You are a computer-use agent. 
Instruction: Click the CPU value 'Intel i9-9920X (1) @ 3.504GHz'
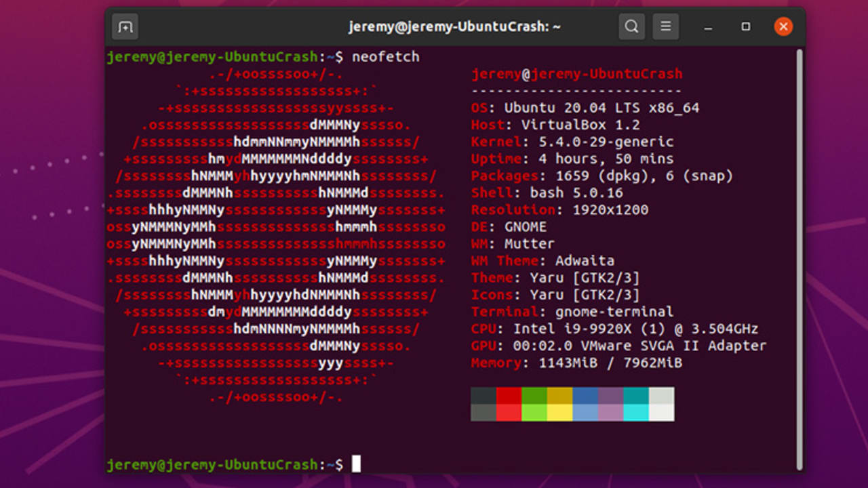(635, 329)
